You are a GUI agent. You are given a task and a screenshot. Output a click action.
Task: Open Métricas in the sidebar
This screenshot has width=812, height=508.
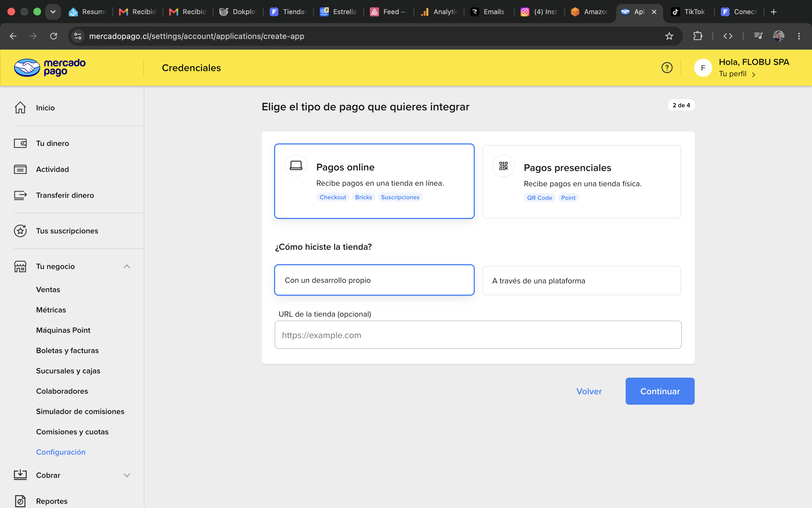[x=51, y=310]
